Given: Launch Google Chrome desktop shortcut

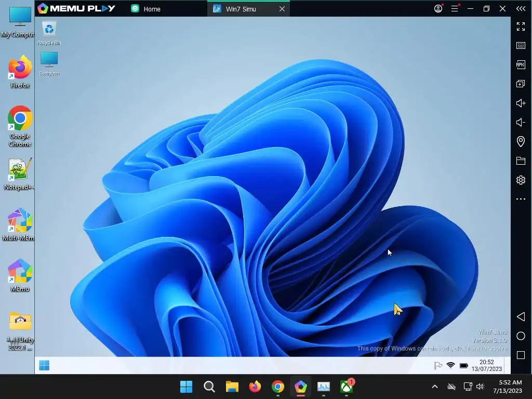Looking at the screenshot, I should click(x=20, y=126).
